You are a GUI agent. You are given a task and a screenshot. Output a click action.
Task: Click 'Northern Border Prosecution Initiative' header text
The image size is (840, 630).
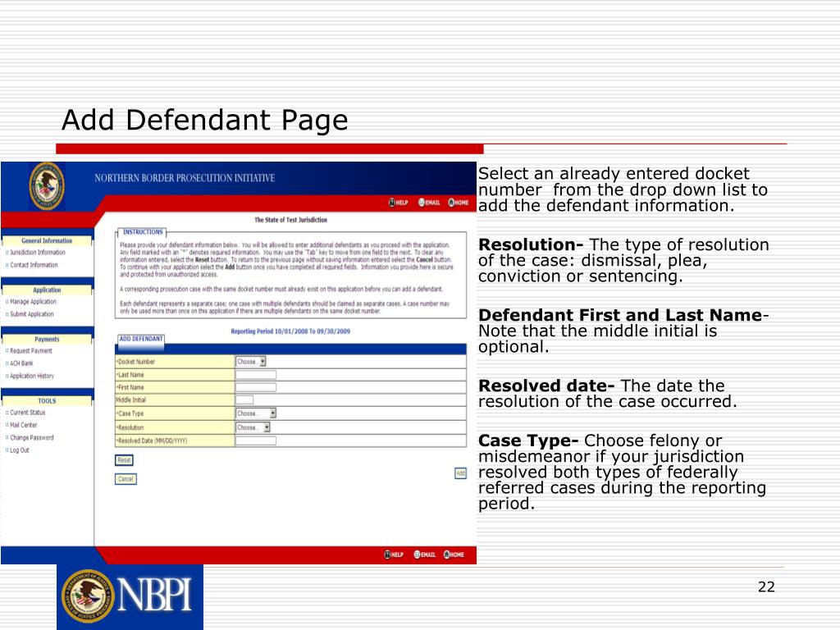[x=185, y=178]
